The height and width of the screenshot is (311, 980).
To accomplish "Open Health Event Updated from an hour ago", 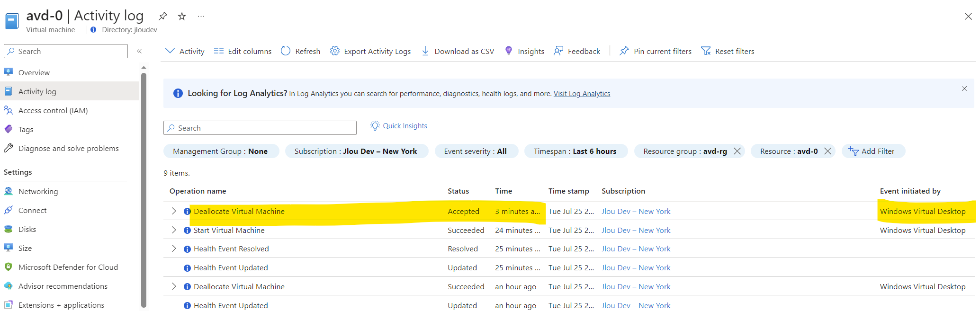I will tap(231, 306).
